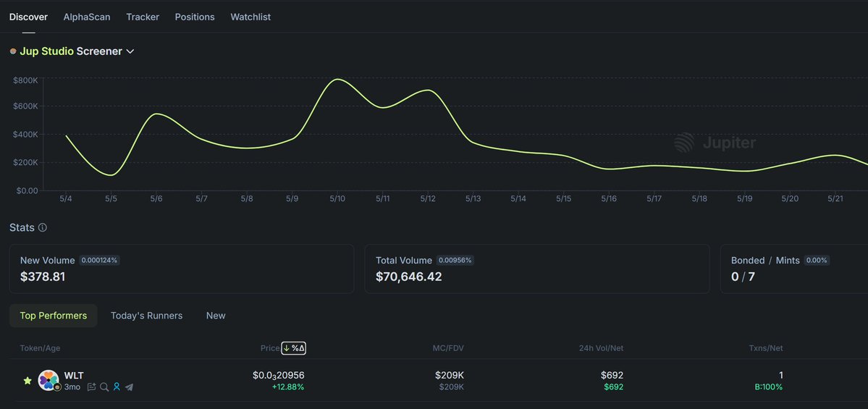Screen dimensions: 868x409
Task: Open the Positions tab
Action: click(x=195, y=17)
